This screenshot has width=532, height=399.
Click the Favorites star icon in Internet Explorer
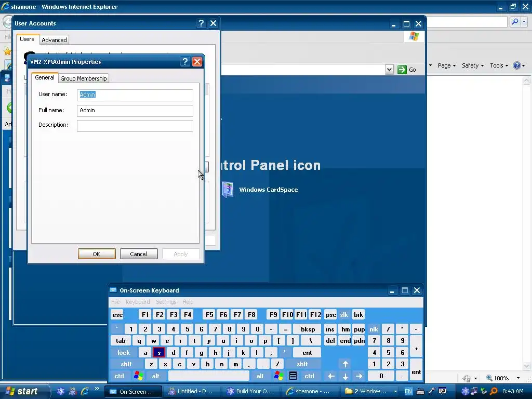7,51
